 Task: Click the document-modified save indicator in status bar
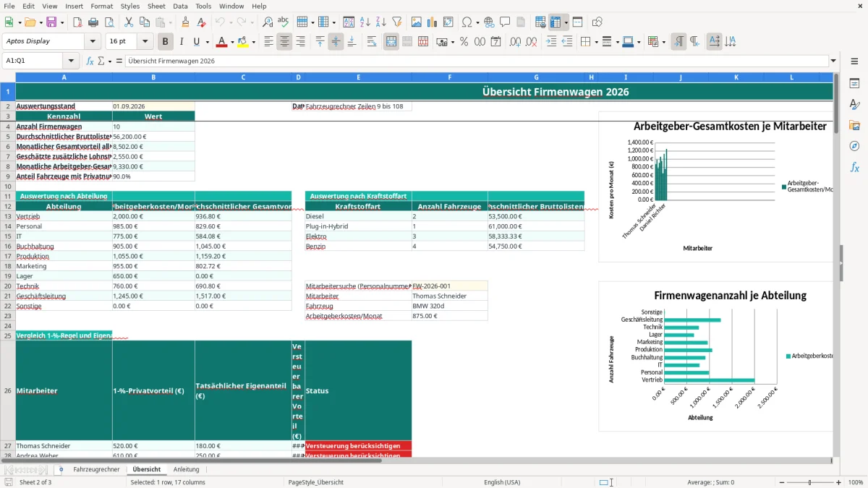tap(8, 482)
